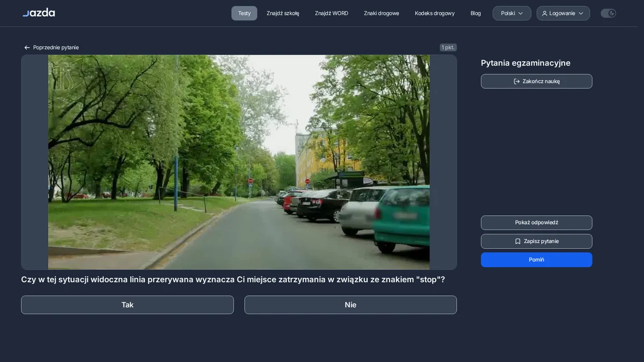The image size is (644, 362).
Task: Skip question with Pomiń button
Action: 537,260
